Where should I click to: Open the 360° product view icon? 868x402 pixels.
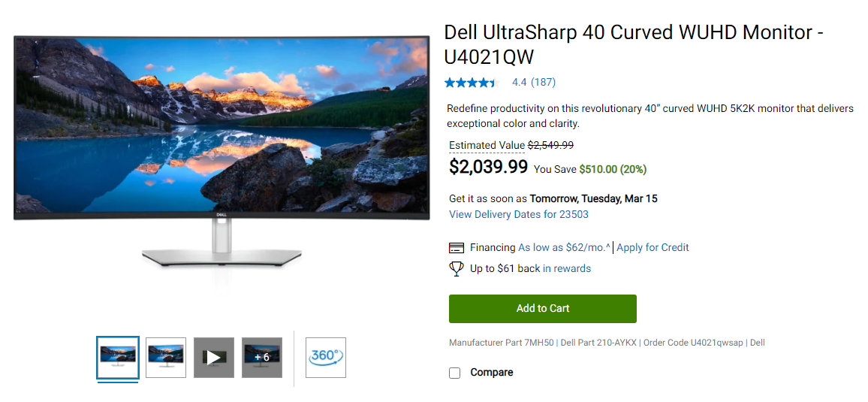point(326,358)
